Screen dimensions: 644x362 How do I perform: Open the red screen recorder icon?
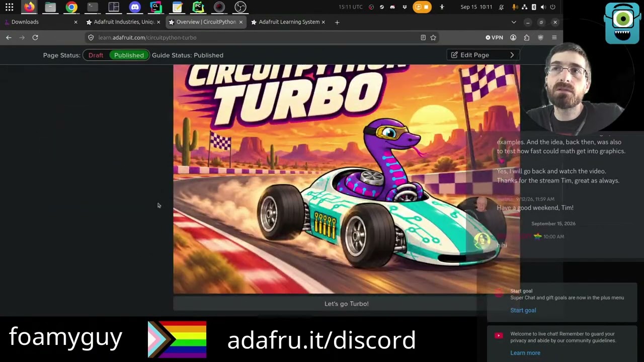(x=219, y=7)
